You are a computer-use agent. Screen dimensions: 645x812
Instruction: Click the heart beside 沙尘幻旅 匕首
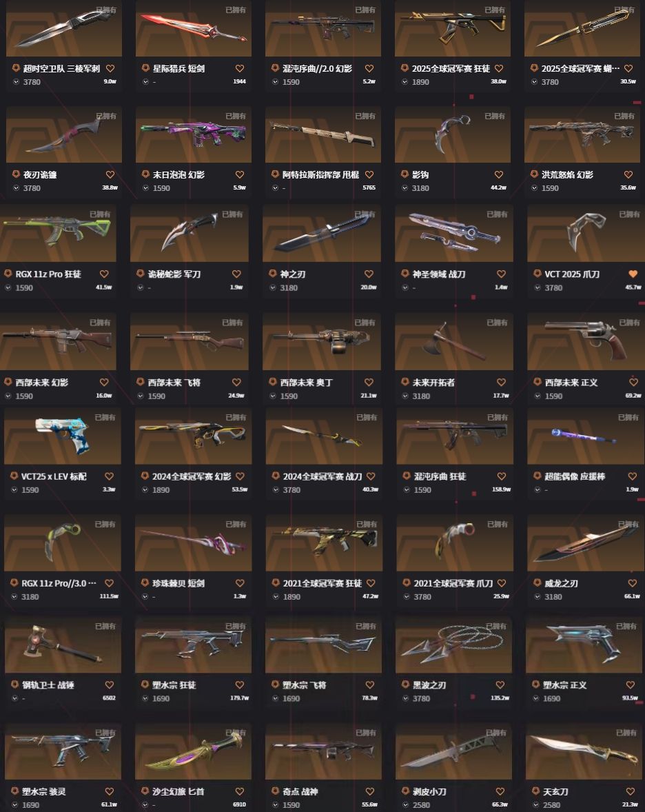click(239, 791)
